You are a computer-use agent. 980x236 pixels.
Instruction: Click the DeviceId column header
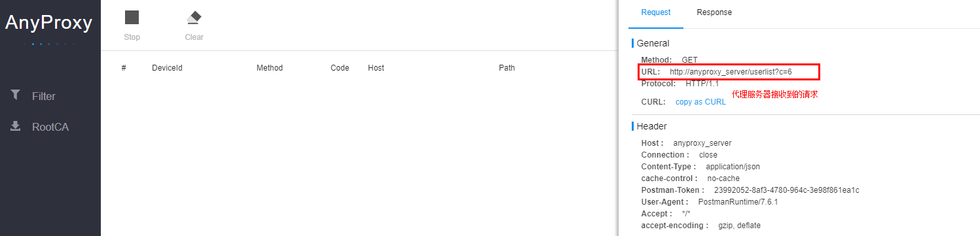tap(167, 68)
